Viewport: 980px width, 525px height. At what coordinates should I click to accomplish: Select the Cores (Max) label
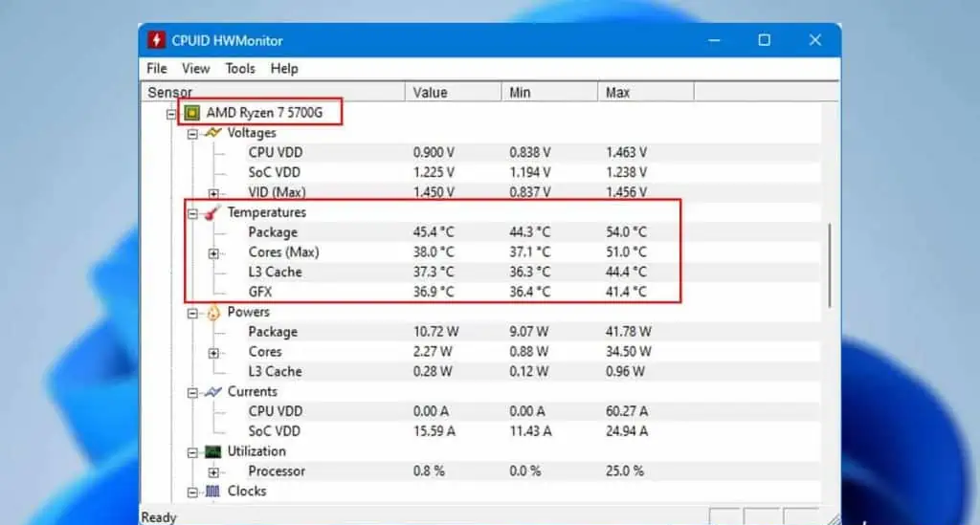[x=283, y=252]
